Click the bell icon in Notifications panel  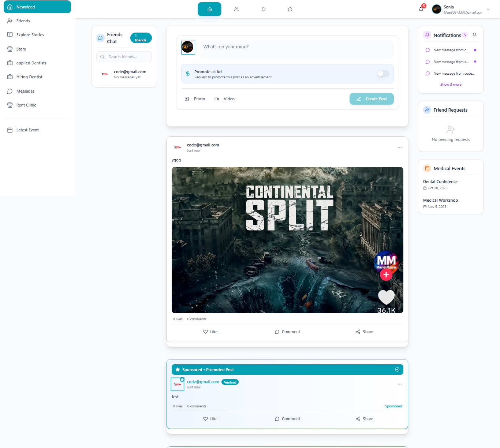[x=474, y=35]
